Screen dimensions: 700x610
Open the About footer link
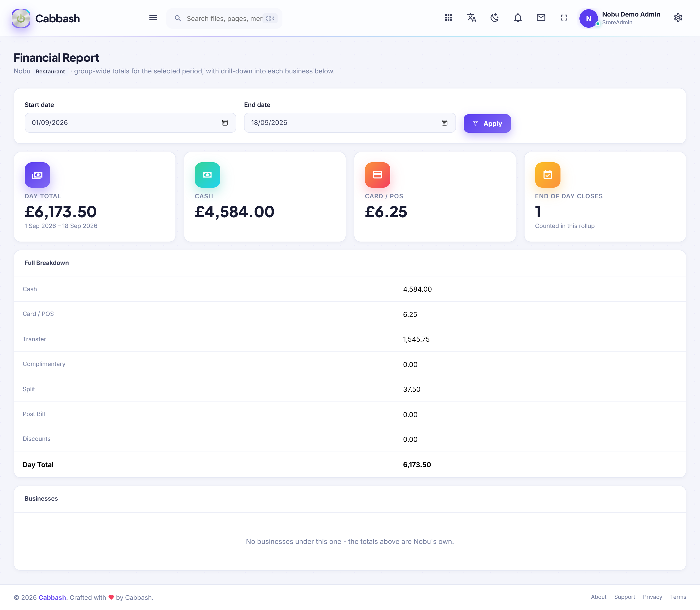coord(599,597)
